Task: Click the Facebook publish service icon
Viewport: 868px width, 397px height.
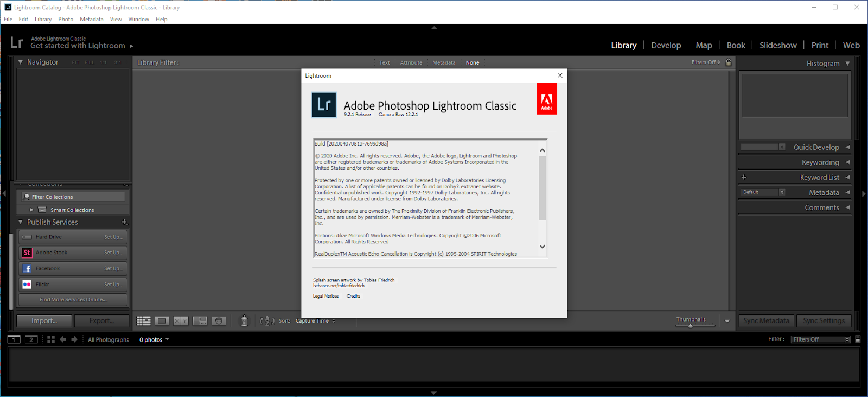Action: 27,268
